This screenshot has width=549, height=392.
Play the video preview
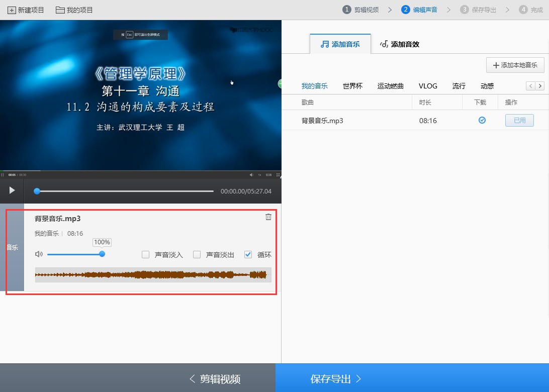pyautogui.click(x=12, y=190)
